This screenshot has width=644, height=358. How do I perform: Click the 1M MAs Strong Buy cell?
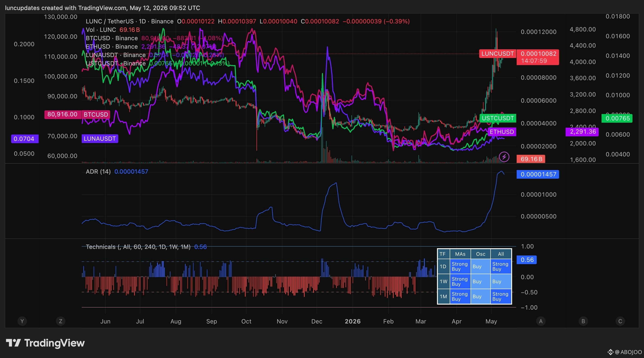click(460, 296)
